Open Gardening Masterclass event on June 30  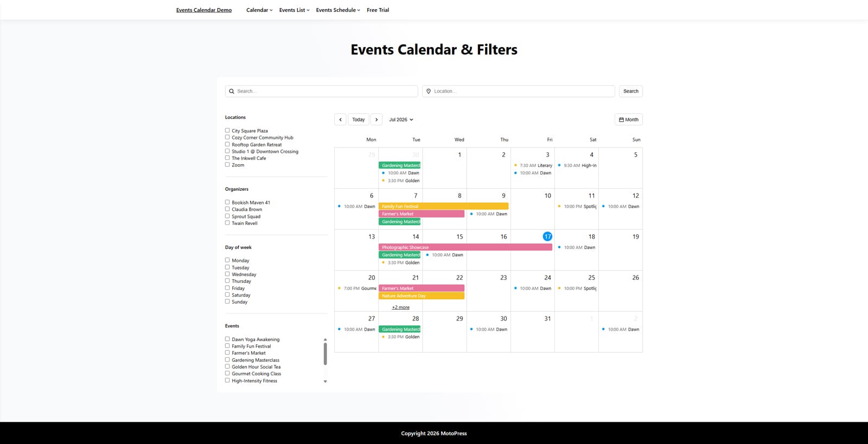[400, 165]
